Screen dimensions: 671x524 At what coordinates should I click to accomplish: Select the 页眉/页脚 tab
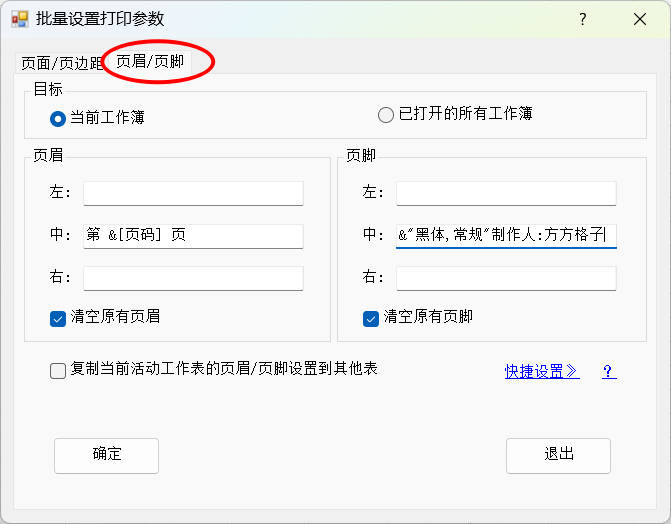(x=149, y=61)
